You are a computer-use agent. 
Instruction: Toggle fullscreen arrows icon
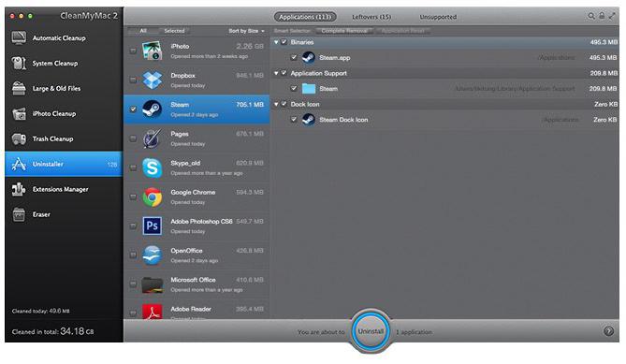612,16
